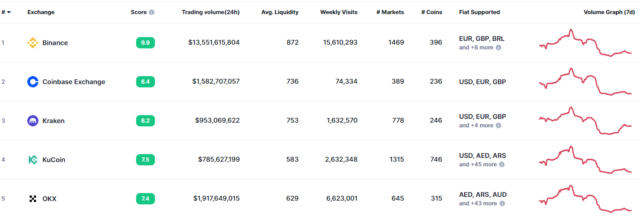Viewport: 644px width, 218px height.
Task: Click info icon next to Binance's +8 more
Action: 498,47
